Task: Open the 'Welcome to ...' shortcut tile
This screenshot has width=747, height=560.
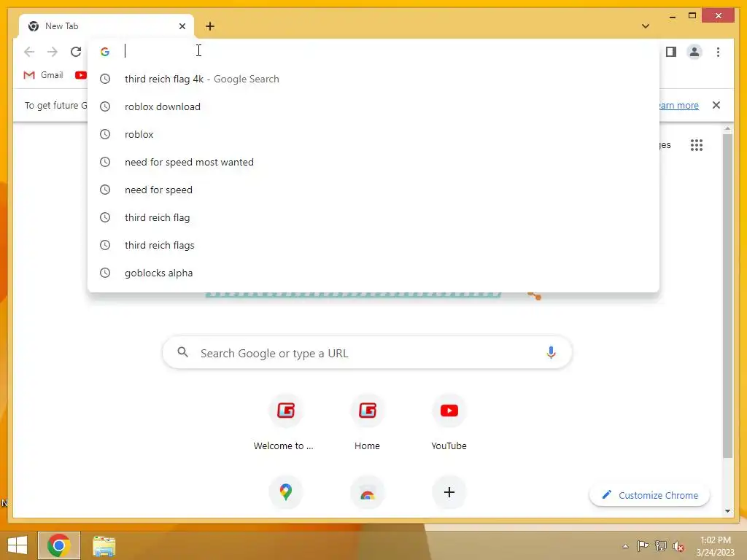Action: (285, 423)
